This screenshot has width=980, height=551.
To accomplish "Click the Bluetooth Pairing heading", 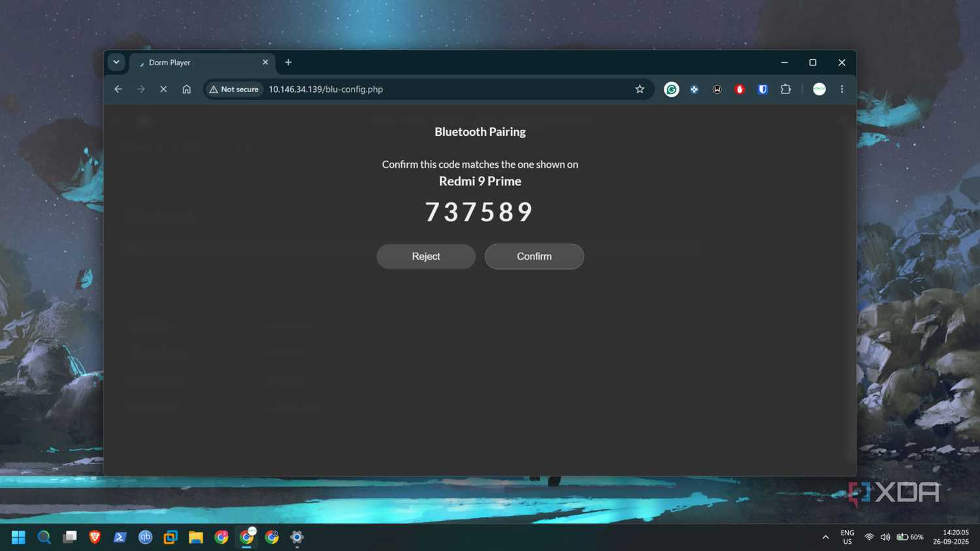I will point(480,132).
